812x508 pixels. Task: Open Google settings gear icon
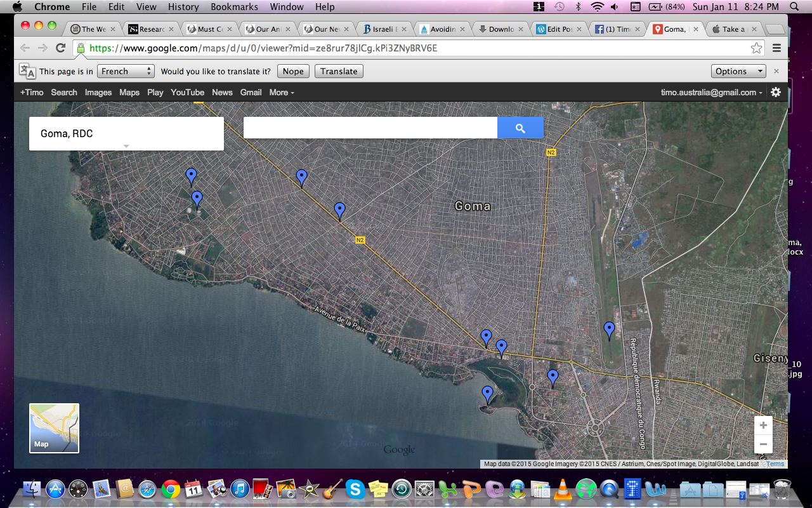coord(776,92)
